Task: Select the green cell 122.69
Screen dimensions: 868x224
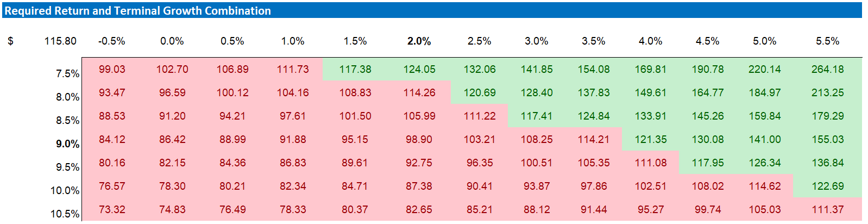Action: 827,186
